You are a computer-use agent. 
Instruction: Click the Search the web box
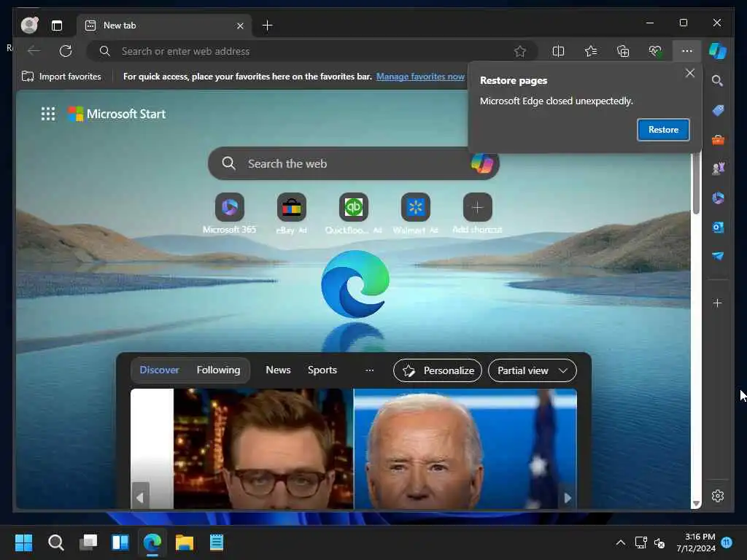pyautogui.click(x=354, y=163)
